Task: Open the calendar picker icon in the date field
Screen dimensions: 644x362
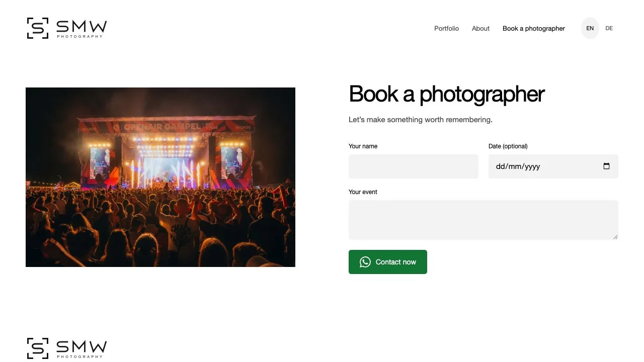Action: click(x=606, y=166)
